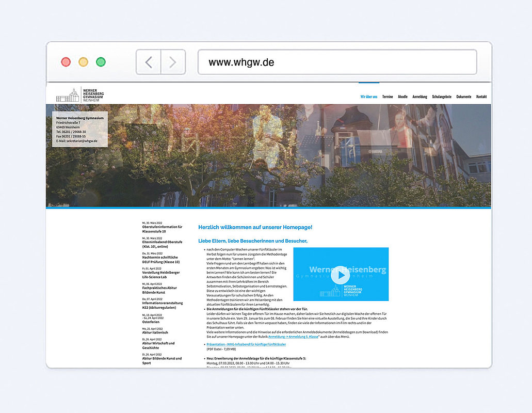Open the Wir über uns menu
The width and height of the screenshot is (532, 413).
coord(368,97)
